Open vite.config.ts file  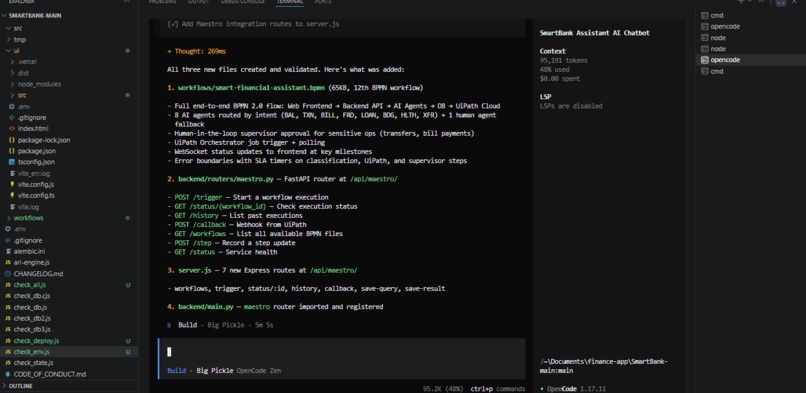click(36, 196)
